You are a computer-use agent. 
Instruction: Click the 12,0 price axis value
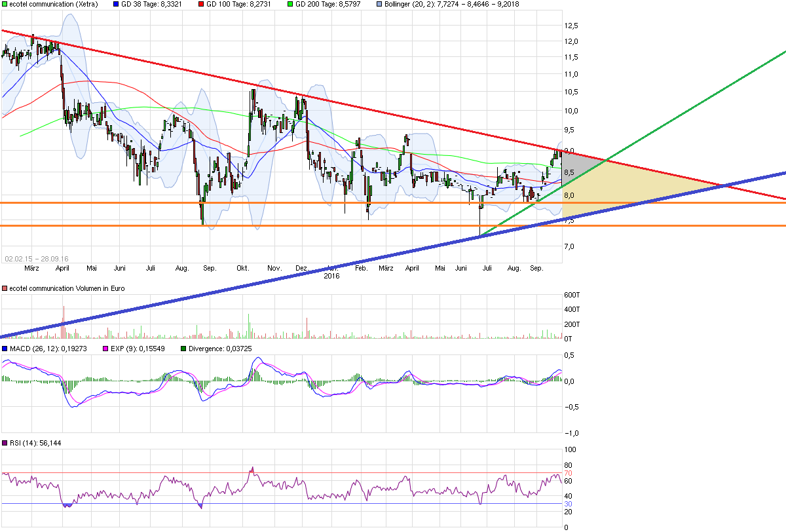(x=571, y=41)
